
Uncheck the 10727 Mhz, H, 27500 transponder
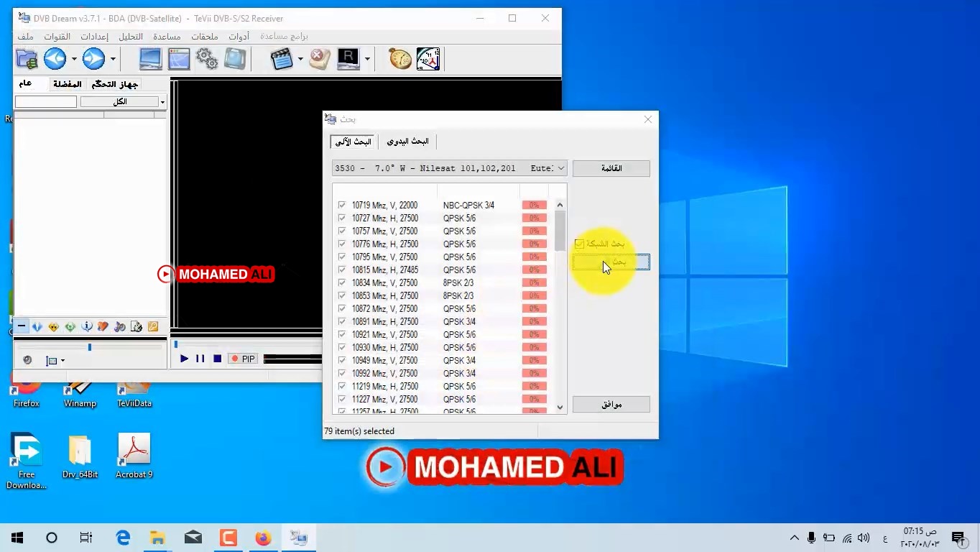coord(342,218)
